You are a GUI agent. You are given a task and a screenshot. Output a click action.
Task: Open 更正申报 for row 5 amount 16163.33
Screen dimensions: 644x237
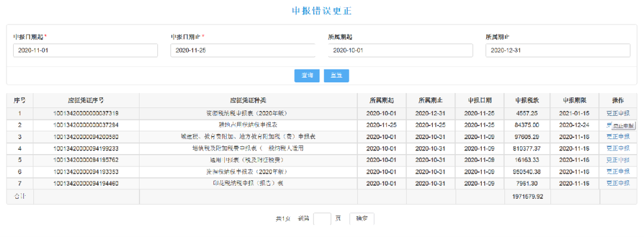(618, 159)
